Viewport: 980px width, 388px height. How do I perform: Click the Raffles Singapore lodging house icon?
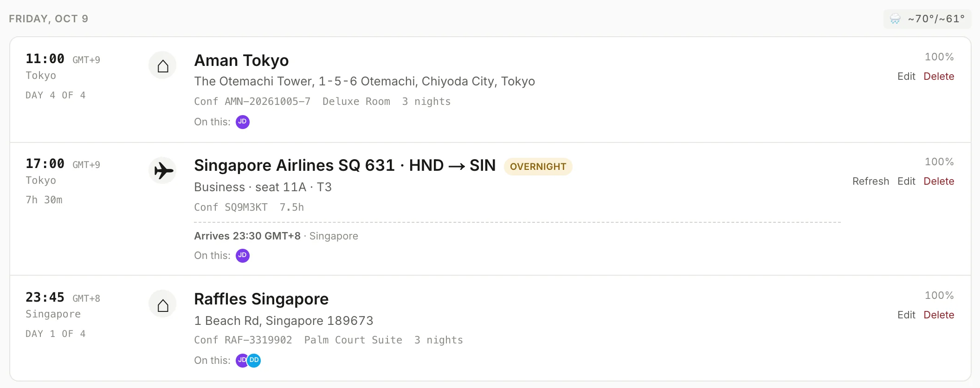[x=162, y=304]
